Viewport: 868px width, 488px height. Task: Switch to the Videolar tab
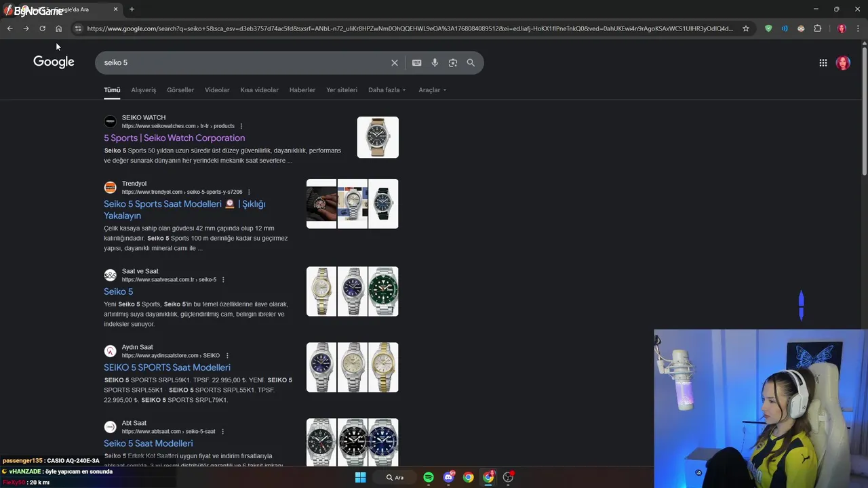point(217,89)
